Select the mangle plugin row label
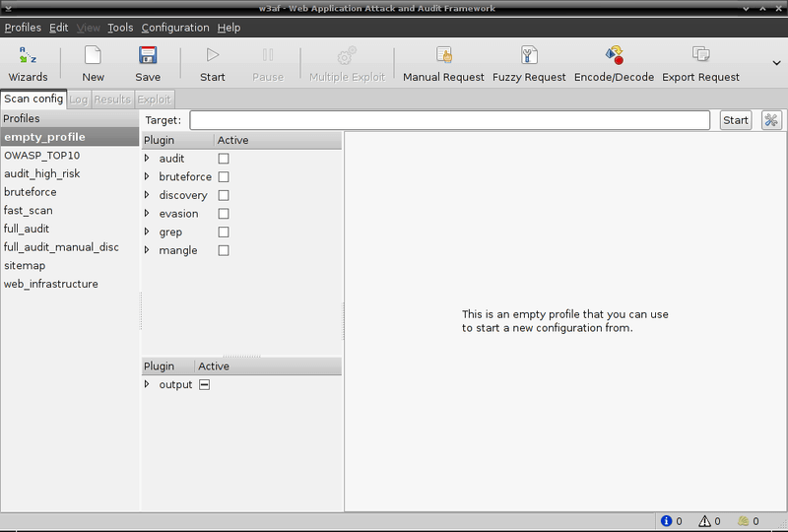Viewport: 788px width, 532px height. (x=178, y=250)
